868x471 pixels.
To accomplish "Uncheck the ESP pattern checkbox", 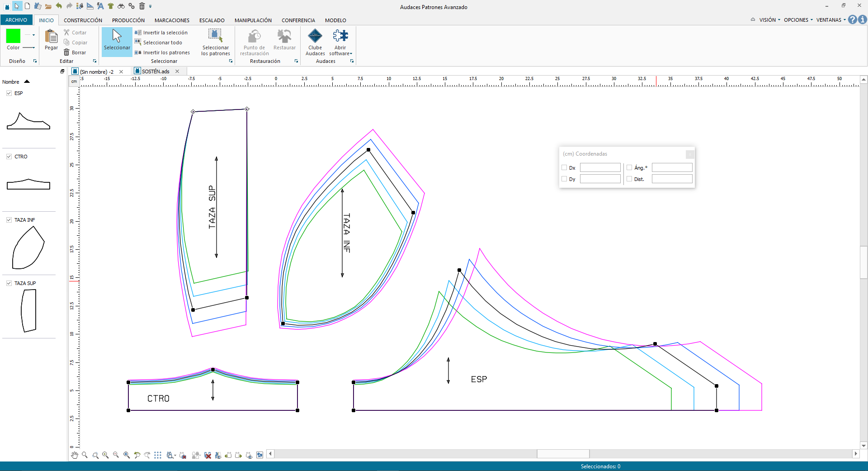I will 9,93.
